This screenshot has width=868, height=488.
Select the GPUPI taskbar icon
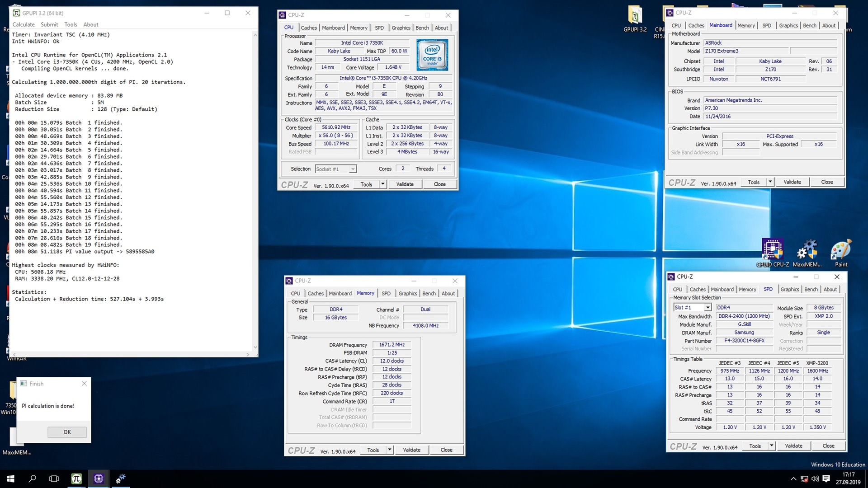(x=76, y=479)
